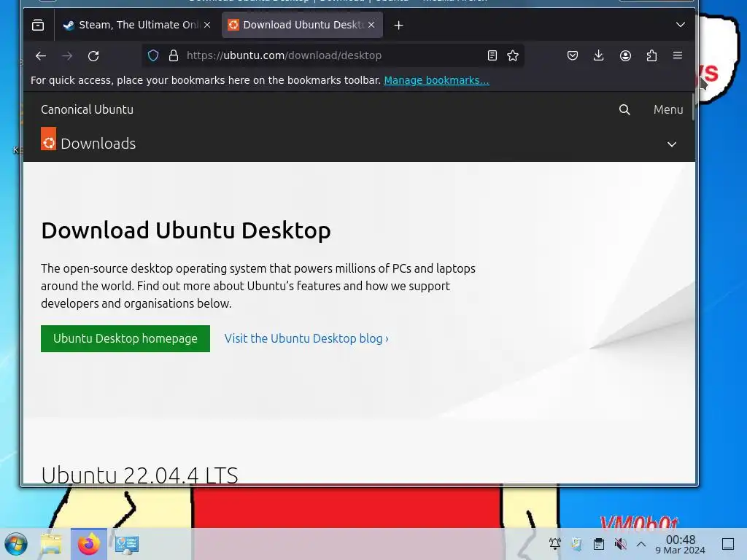Screen dimensions: 747x560
Task: Open the Firefox downloads panel
Action: pyautogui.click(x=599, y=55)
